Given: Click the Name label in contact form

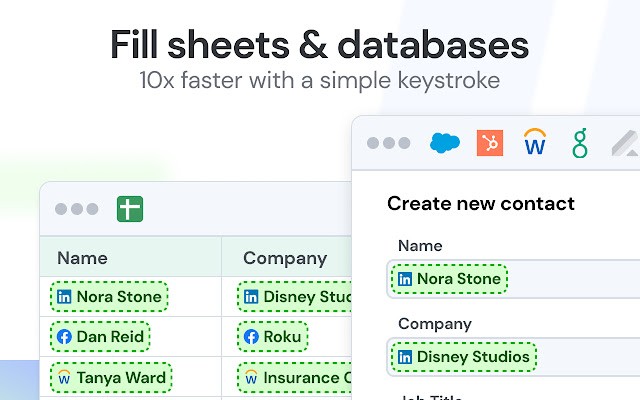Looking at the screenshot, I should point(420,246).
